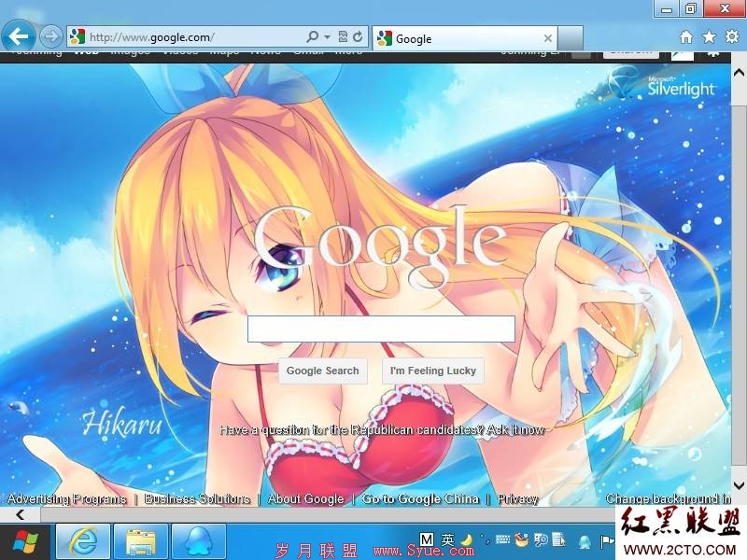Follow the Go to Google China link
This screenshot has width=747, height=560.
[x=421, y=498]
